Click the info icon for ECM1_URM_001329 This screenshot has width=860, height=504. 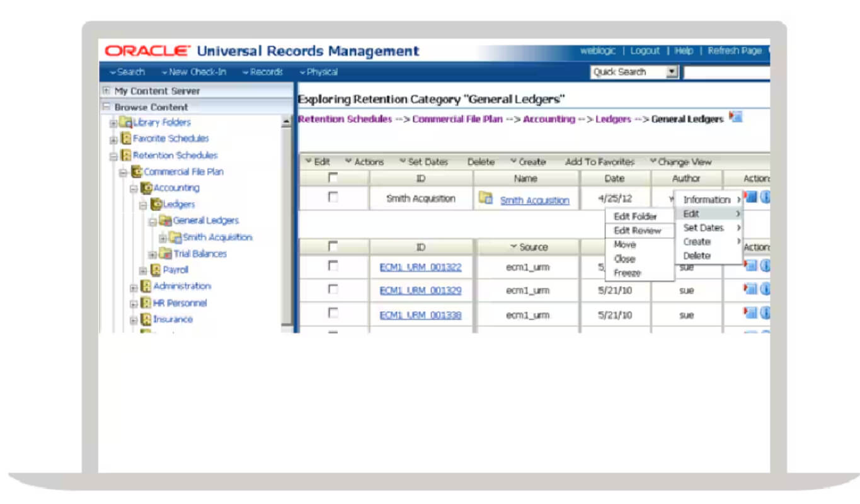point(765,289)
